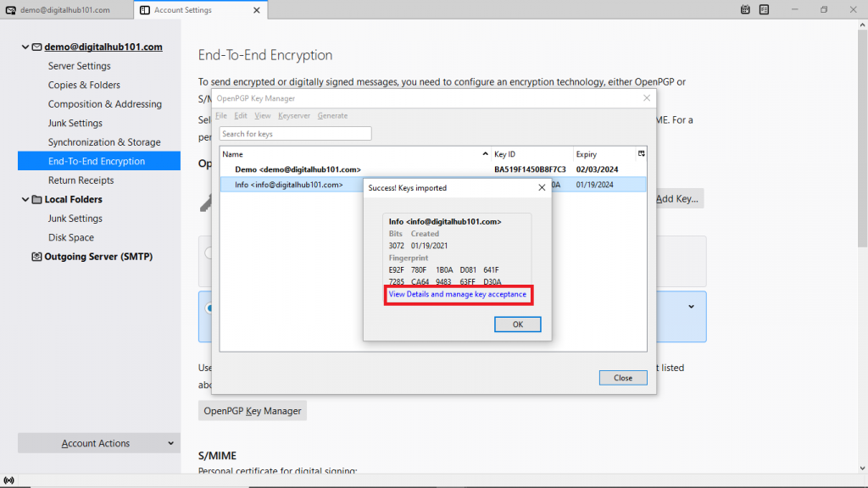Open Disk Space settings
The image size is (868, 488).
pos(71,237)
